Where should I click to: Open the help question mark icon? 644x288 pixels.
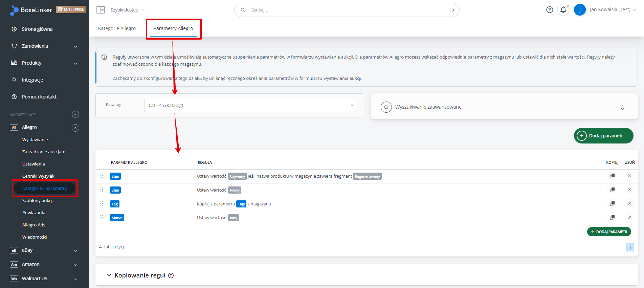coord(550,10)
